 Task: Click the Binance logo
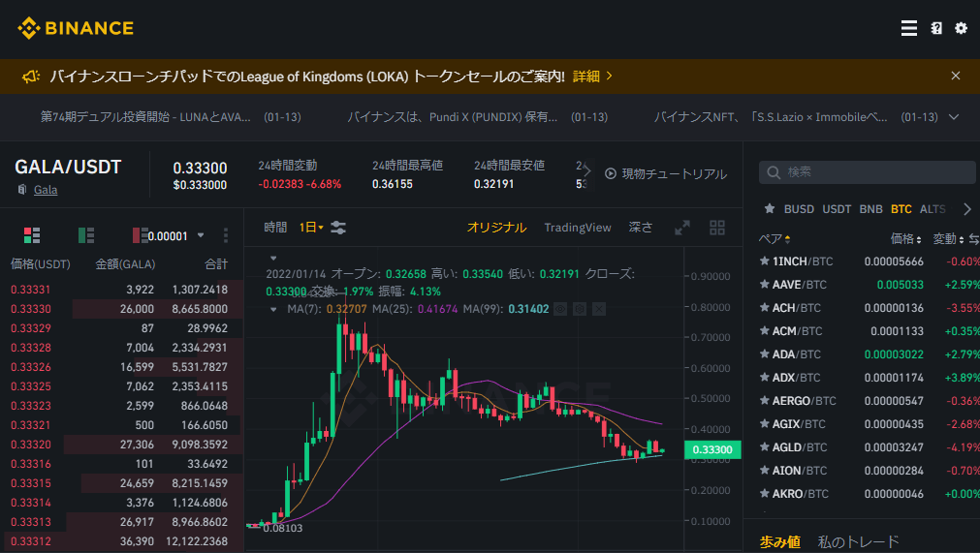tap(76, 28)
